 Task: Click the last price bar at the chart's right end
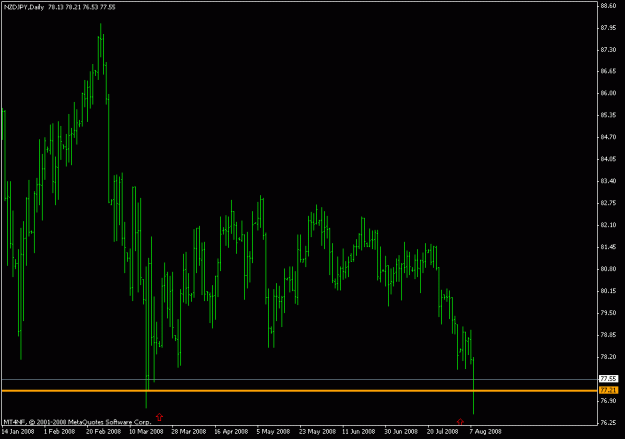click(474, 386)
